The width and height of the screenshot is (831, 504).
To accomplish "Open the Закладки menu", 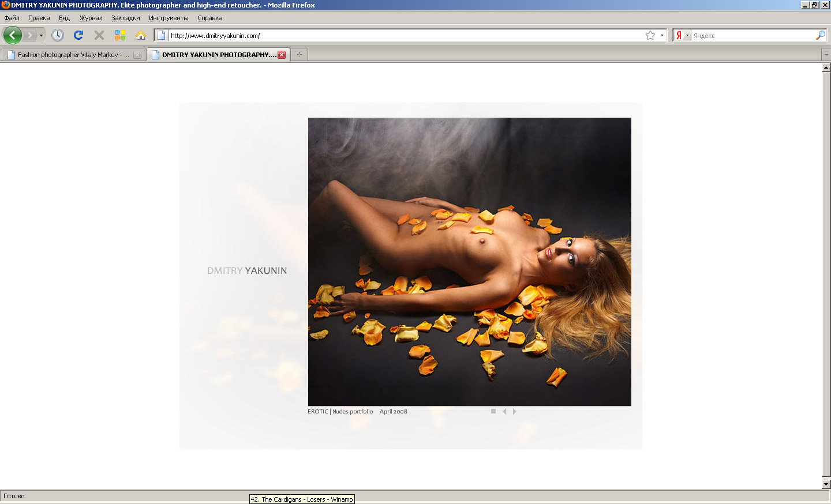I will pyautogui.click(x=126, y=18).
